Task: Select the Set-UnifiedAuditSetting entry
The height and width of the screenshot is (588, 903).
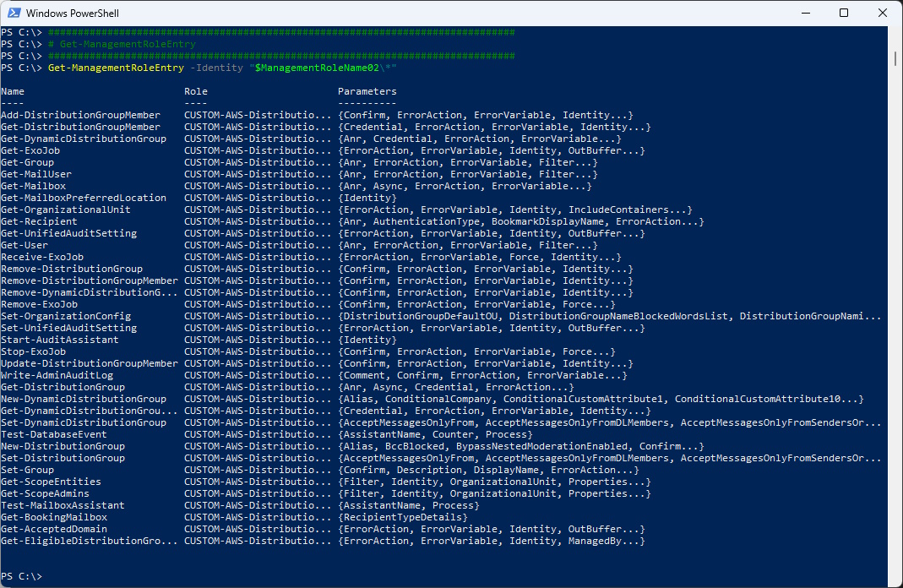Action: tap(68, 328)
